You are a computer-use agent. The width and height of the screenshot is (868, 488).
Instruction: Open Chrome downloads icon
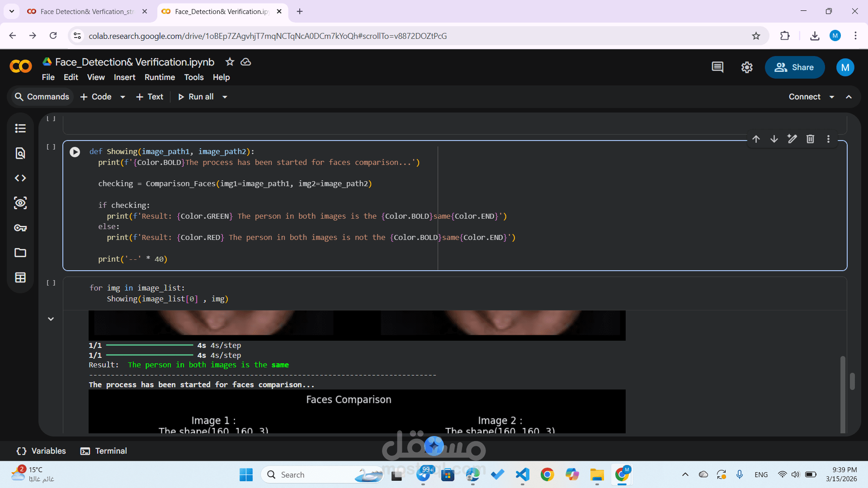pyautogui.click(x=815, y=36)
